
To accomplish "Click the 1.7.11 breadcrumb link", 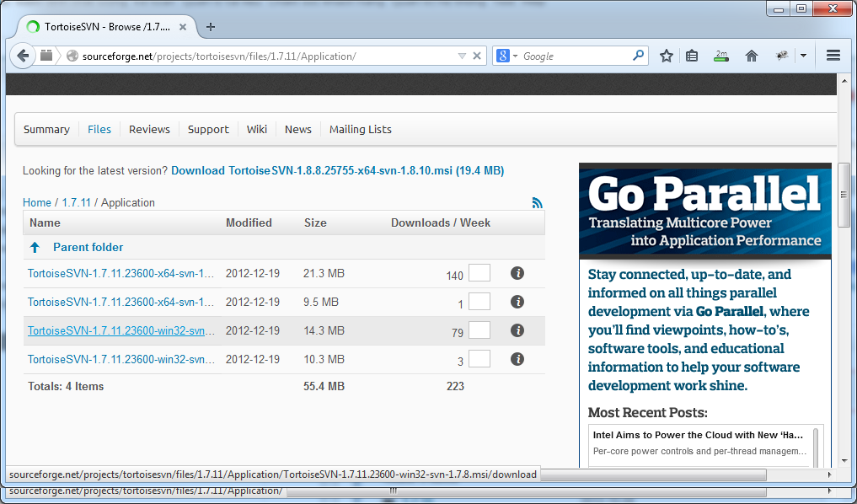I will coord(76,202).
